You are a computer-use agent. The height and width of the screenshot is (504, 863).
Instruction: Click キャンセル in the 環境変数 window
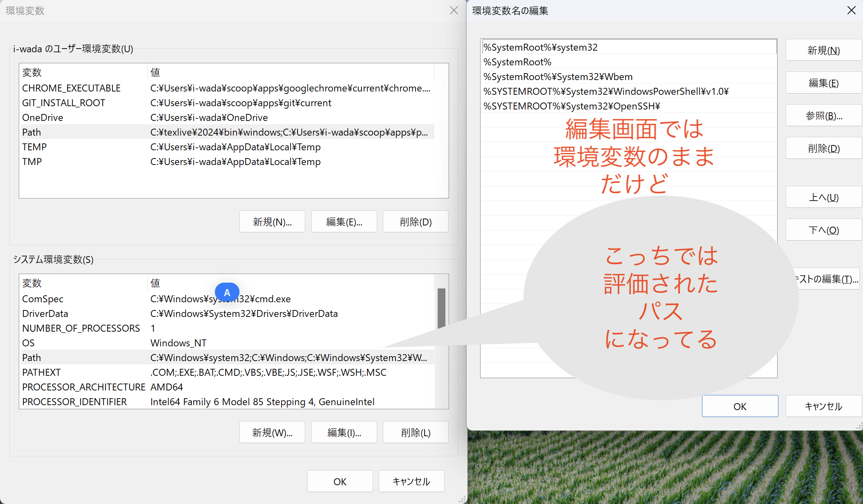(411, 482)
